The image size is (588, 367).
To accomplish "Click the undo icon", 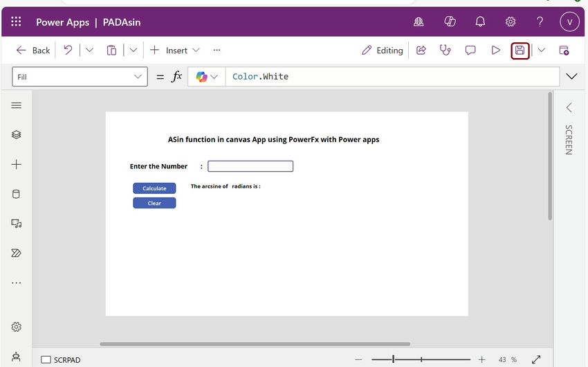I will click(68, 50).
